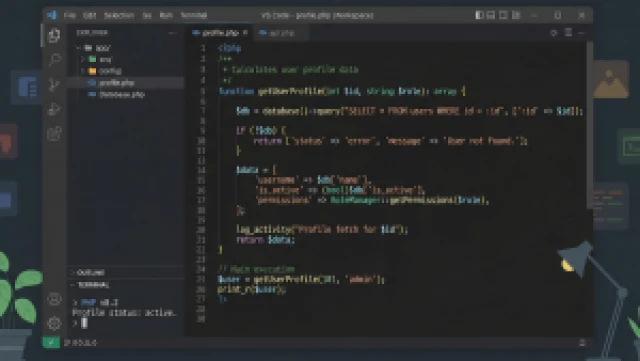Image resolution: width=640 pixels, height=361 pixels.
Task: Click the branch item in status bar
Action: [x=80, y=343]
